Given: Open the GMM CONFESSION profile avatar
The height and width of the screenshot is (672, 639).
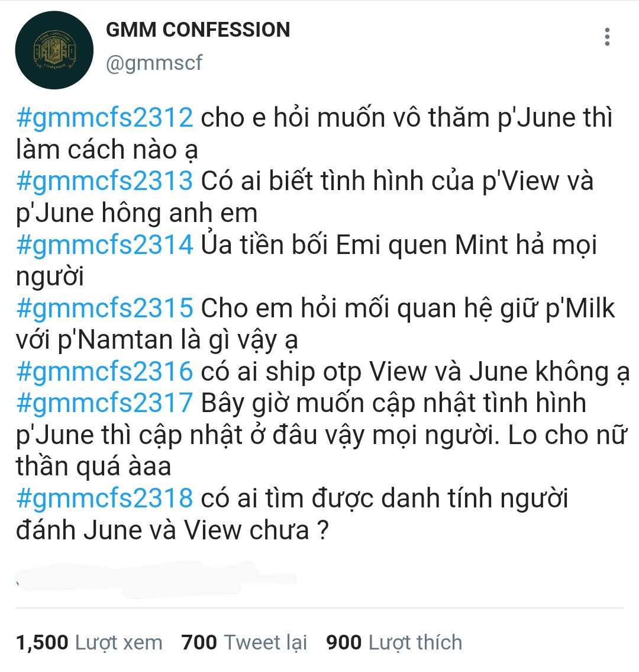Looking at the screenshot, I should click(x=54, y=50).
